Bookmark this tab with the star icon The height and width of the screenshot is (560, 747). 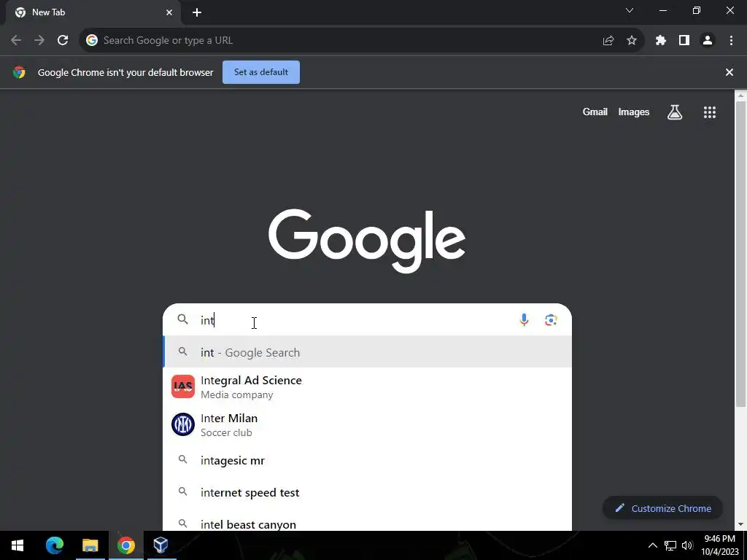tap(632, 41)
